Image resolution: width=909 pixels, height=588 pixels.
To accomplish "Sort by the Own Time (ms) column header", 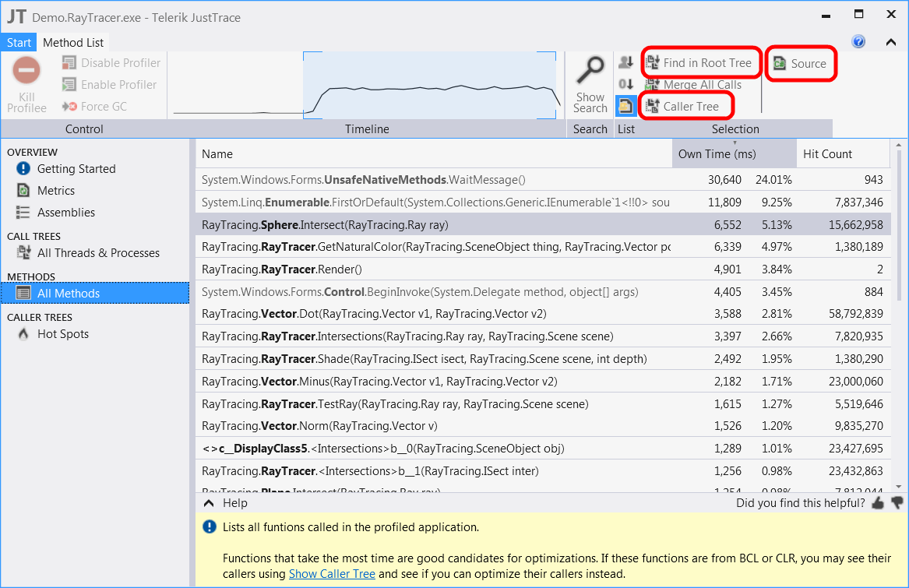I will tap(734, 153).
